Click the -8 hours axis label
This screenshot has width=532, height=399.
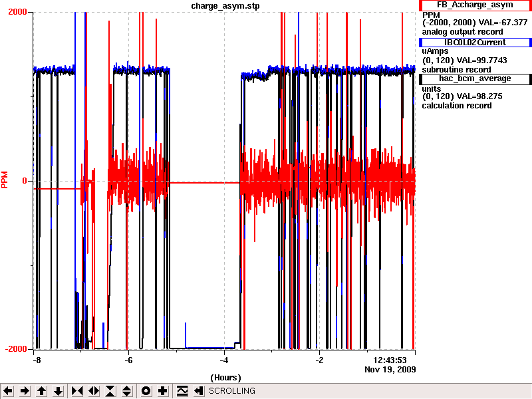(x=37, y=360)
